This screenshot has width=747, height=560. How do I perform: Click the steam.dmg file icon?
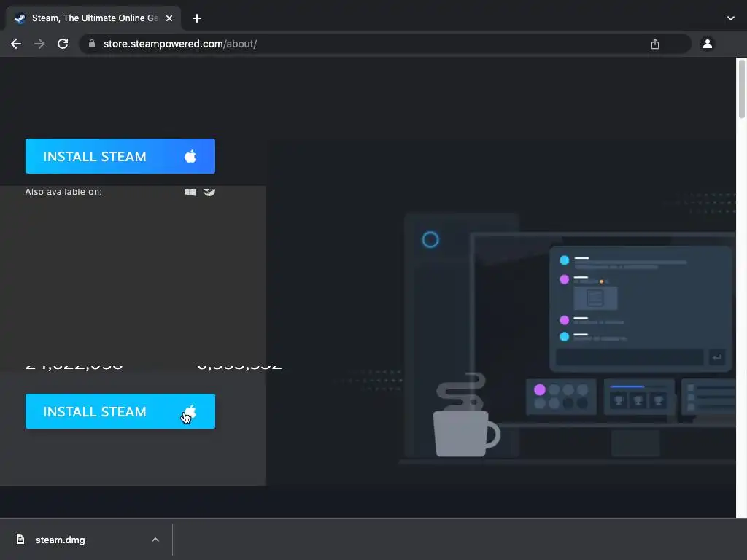tap(20, 539)
